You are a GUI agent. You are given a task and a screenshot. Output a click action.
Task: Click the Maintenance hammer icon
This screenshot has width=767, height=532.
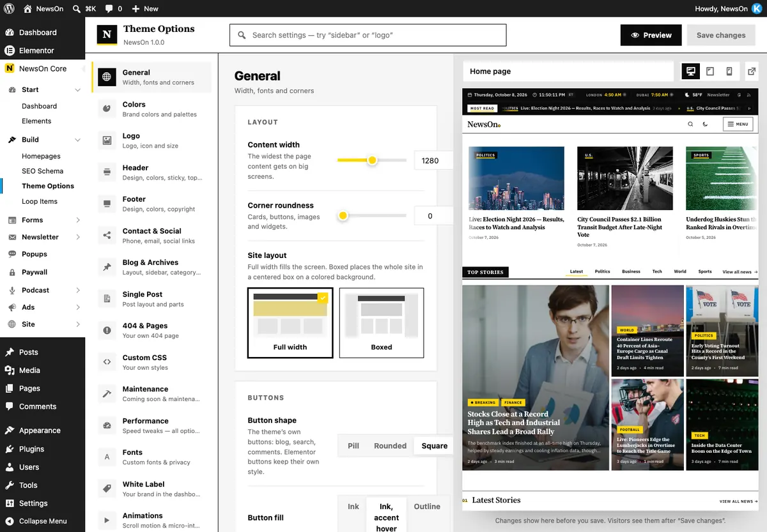pos(107,393)
